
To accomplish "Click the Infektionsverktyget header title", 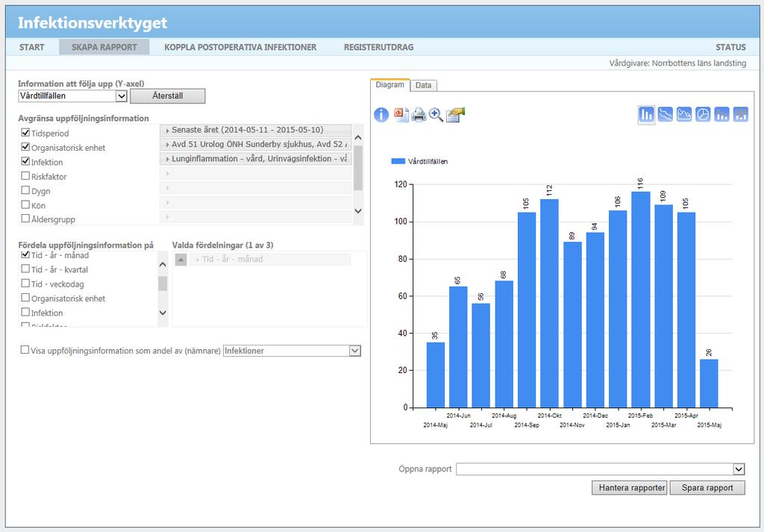I will click(x=93, y=23).
